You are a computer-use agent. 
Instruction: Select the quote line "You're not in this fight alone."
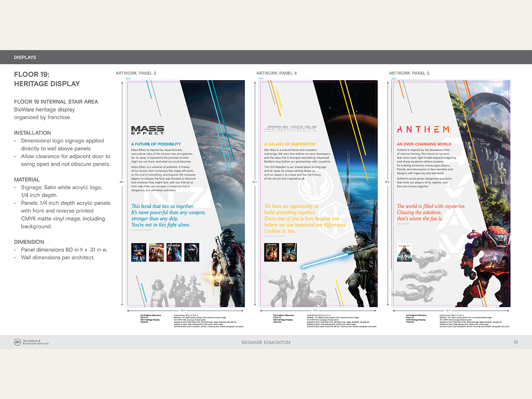tap(161, 225)
